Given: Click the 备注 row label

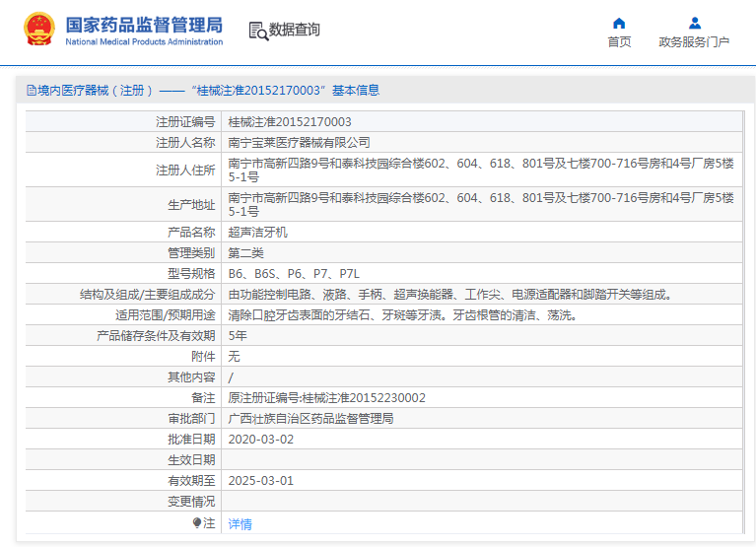Looking at the screenshot, I should [203, 398].
